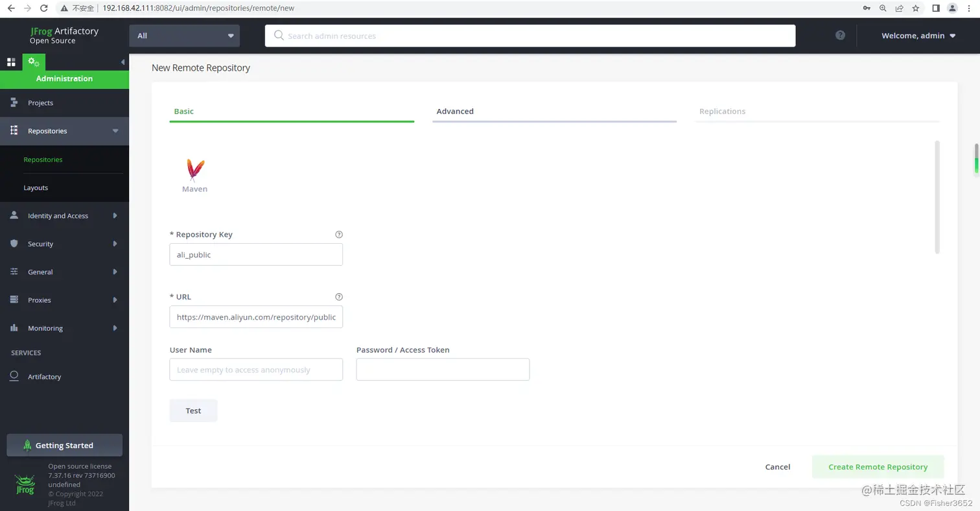This screenshot has width=980, height=511.
Task: Click the General sliders icon
Action: click(14, 272)
